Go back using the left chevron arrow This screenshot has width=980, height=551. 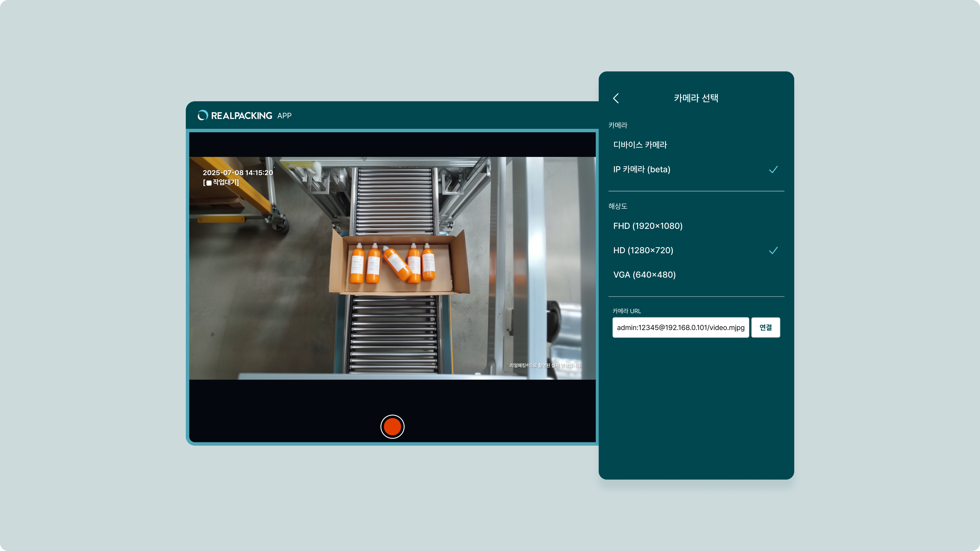(616, 98)
